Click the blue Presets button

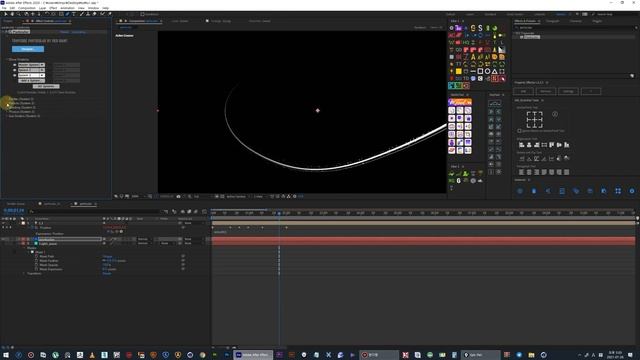pos(28,49)
